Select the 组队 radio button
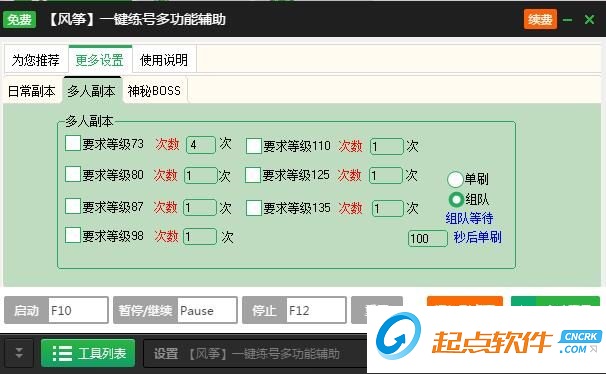The height and width of the screenshot is (374, 606). (x=456, y=199)
